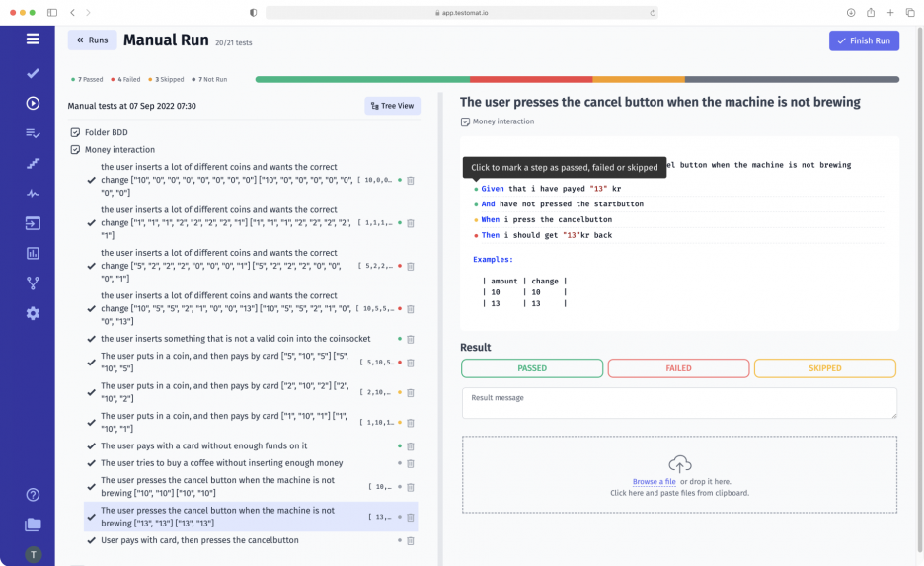Viewport: 924px width, 566px height.
Task: Go back to Runs list
Action: coord(92,40)
